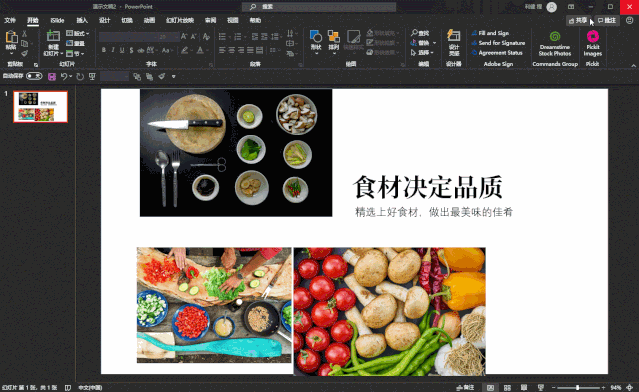Switch to slide sorter view

pyautogui.click(x=507, y=388)
